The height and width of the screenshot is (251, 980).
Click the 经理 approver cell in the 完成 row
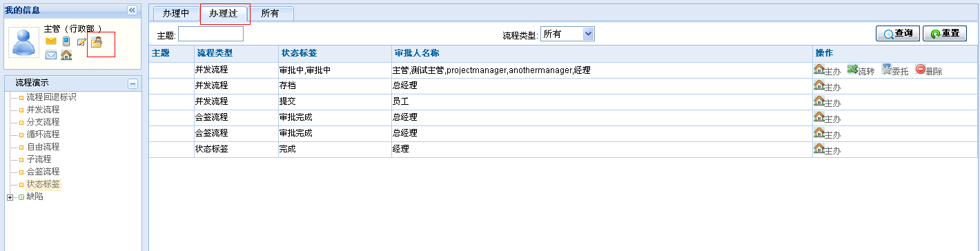(602, 149)
